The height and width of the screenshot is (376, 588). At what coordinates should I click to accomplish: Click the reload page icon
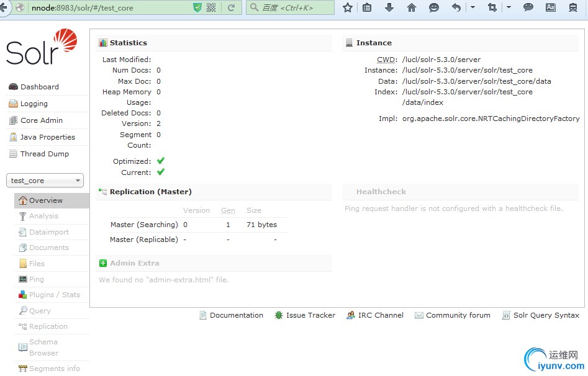click(231, 7)
